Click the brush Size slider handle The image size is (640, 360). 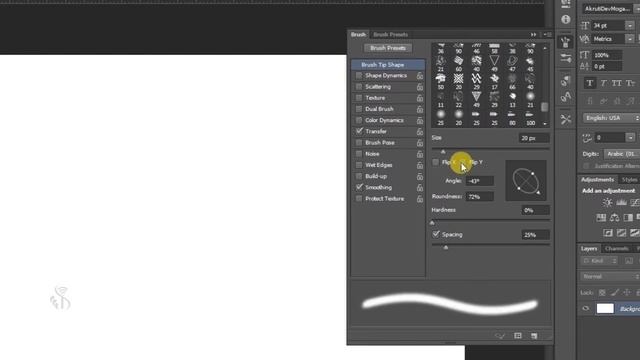click(443, 151)
